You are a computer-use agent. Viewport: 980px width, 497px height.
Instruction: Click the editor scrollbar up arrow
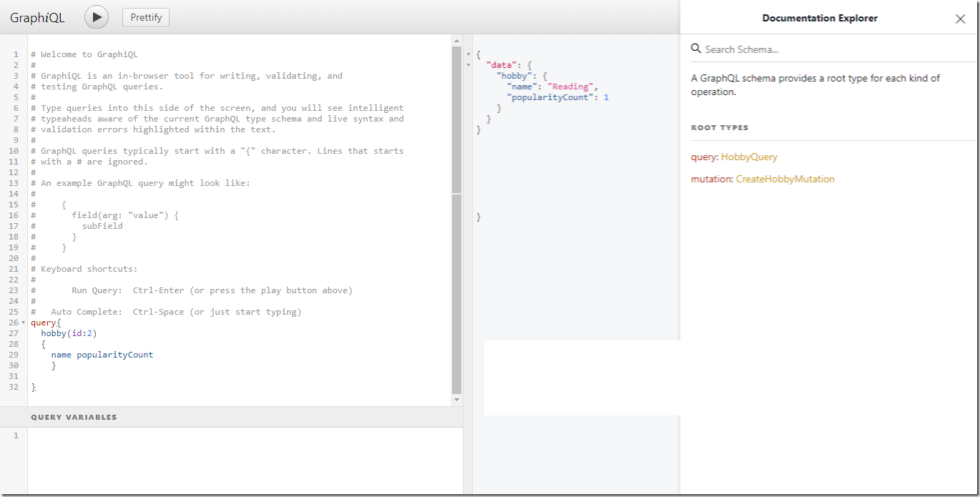pos(457,41)
